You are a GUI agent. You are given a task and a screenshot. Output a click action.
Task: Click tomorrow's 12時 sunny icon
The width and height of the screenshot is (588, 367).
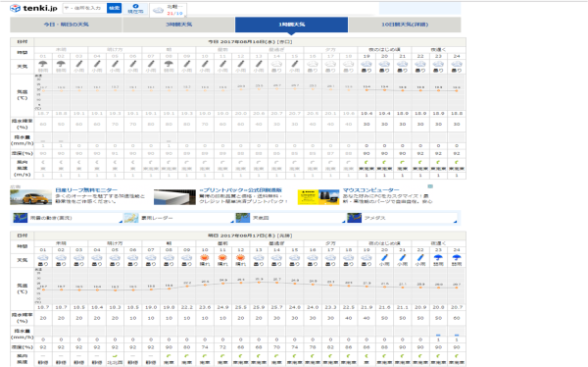pyautogui.click(x=241, y=258)
